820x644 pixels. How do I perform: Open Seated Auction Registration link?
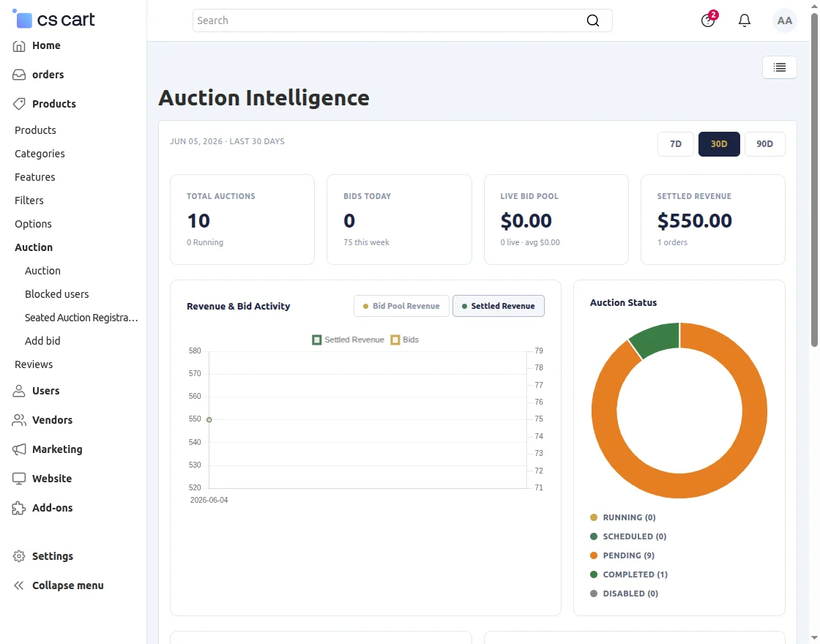(81, 318)
